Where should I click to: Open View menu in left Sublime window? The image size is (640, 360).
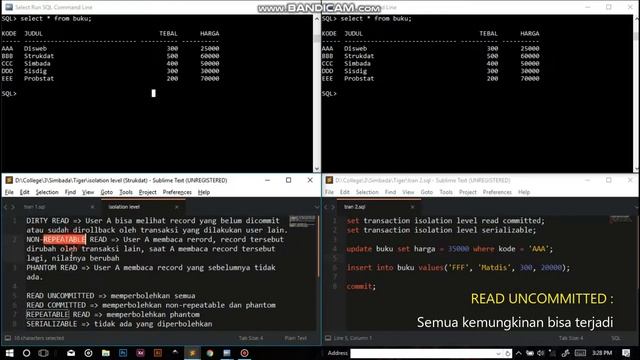click(88, 192)
